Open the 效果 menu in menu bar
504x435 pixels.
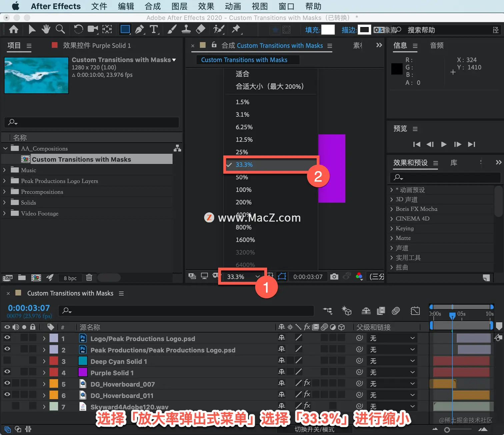pyautogui.click(x=206, y=6)
